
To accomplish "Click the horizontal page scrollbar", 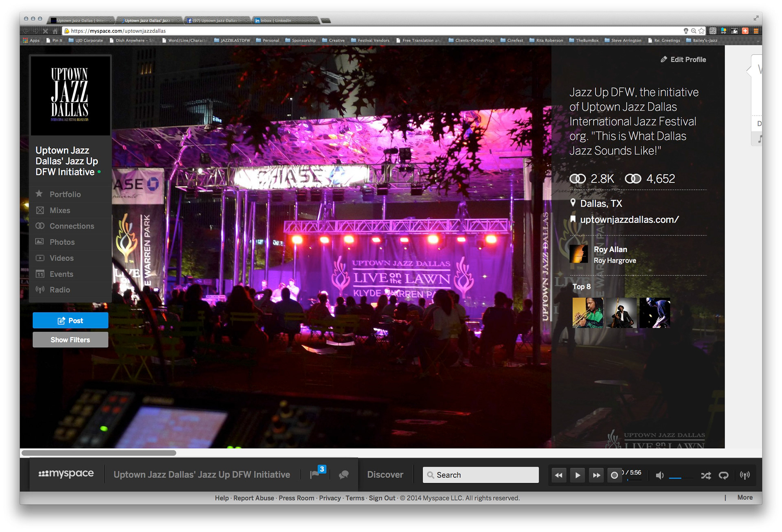I will pos(99,453).
